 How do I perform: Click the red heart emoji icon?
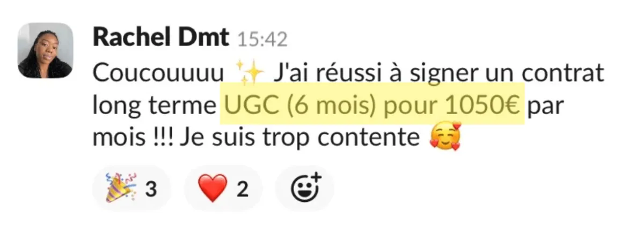click(212, 189)
